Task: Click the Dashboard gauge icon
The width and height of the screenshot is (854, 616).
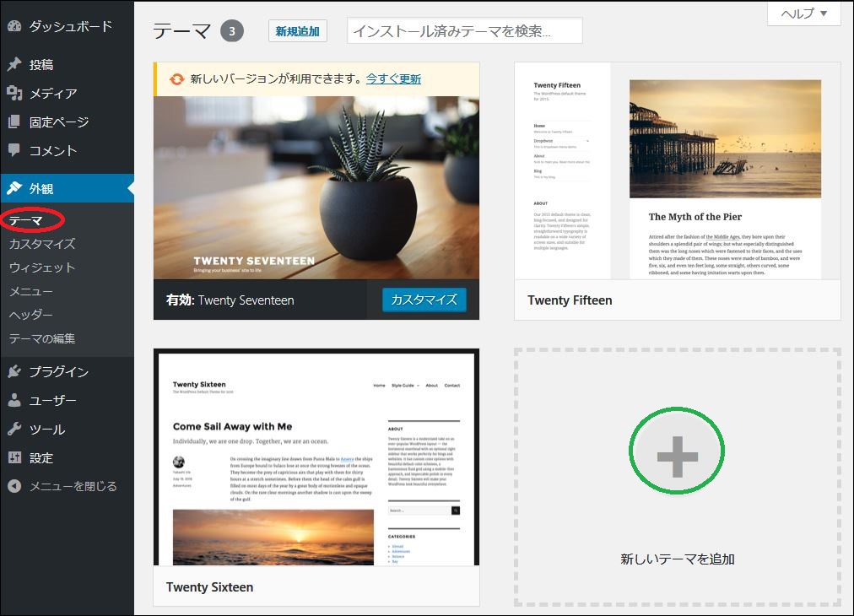Action: click(14, 25)
